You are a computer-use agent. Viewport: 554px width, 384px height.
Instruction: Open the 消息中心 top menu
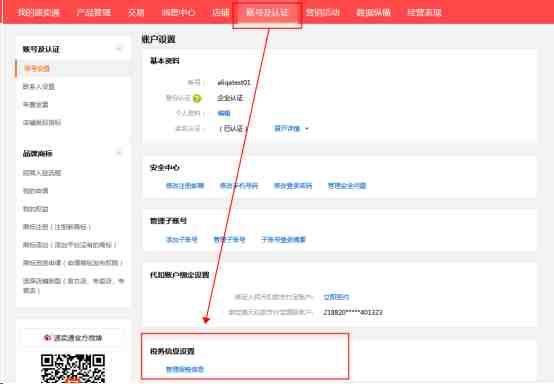click(x=178, y=12)
